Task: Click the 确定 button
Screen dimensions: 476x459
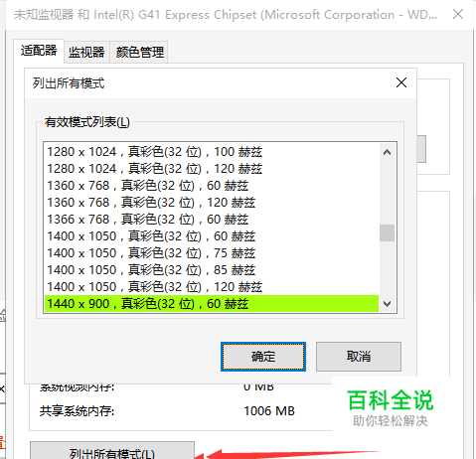Action: 263,357
